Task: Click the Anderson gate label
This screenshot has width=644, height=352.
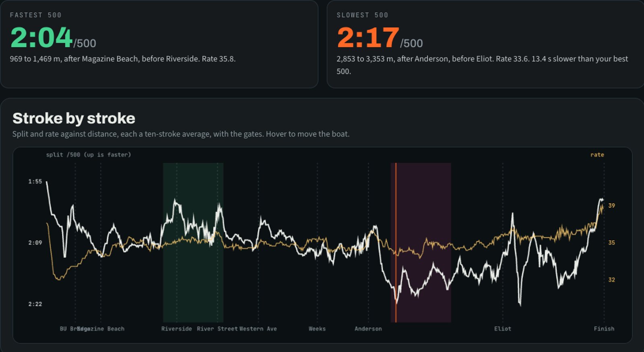Action: (x=368, y=329)
